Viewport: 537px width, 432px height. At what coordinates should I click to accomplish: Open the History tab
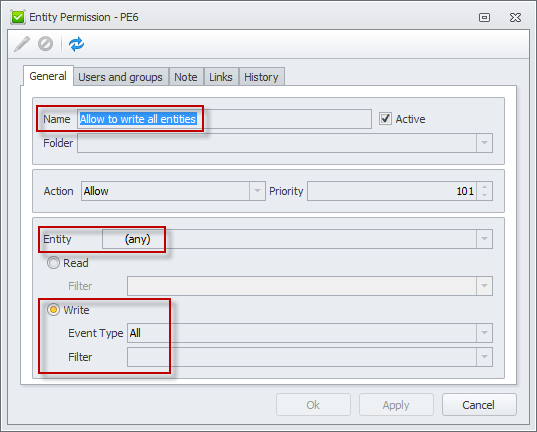click(261, 77)
